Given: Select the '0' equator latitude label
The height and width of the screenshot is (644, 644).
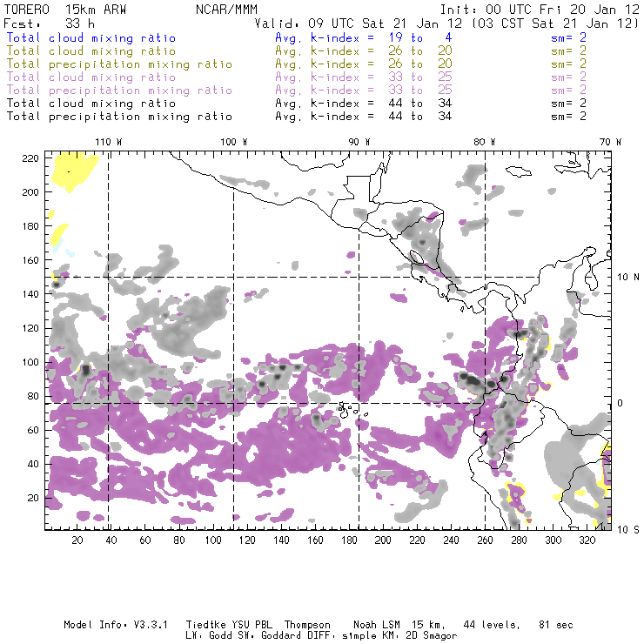Looking at the screenshot, I should click(x=621, y=403).
